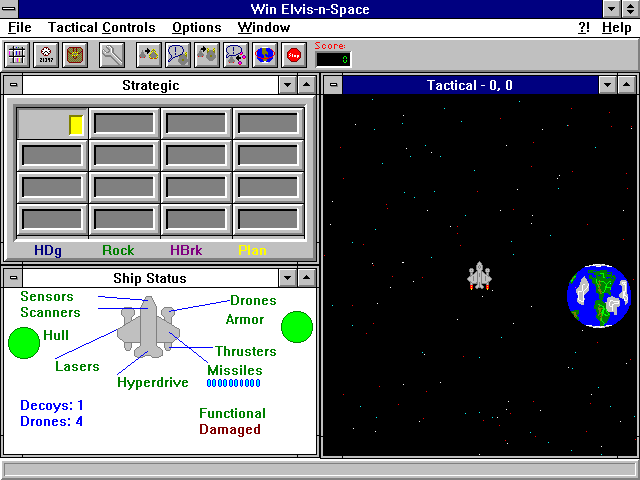Click the speech bubble with gray ship icon
This screenshot has width=640, height=480.
point(178,55)
